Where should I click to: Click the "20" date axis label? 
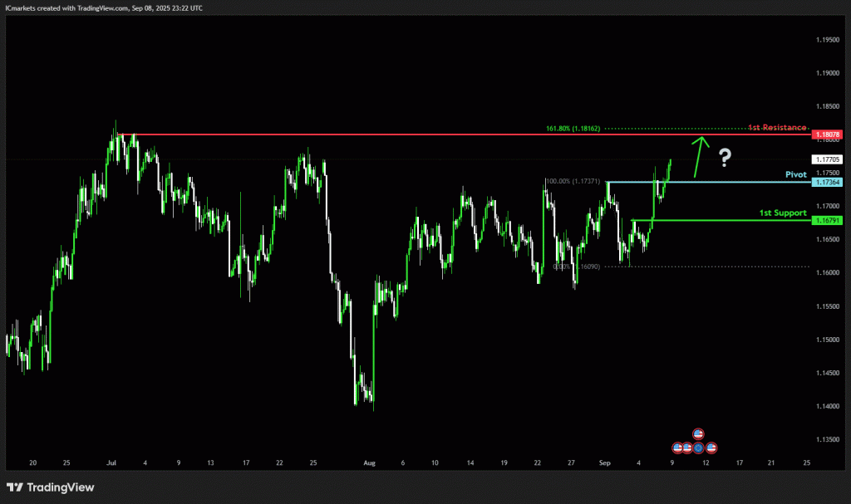click(x=33, y=462)
